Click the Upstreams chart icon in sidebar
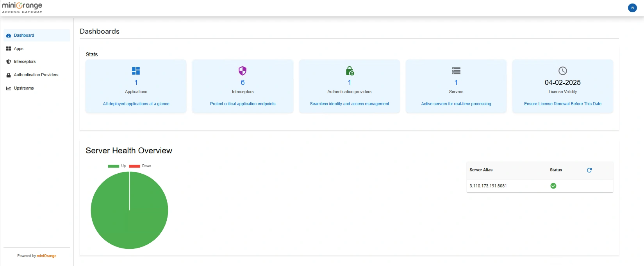644x266 pixels. click(9, 88)
